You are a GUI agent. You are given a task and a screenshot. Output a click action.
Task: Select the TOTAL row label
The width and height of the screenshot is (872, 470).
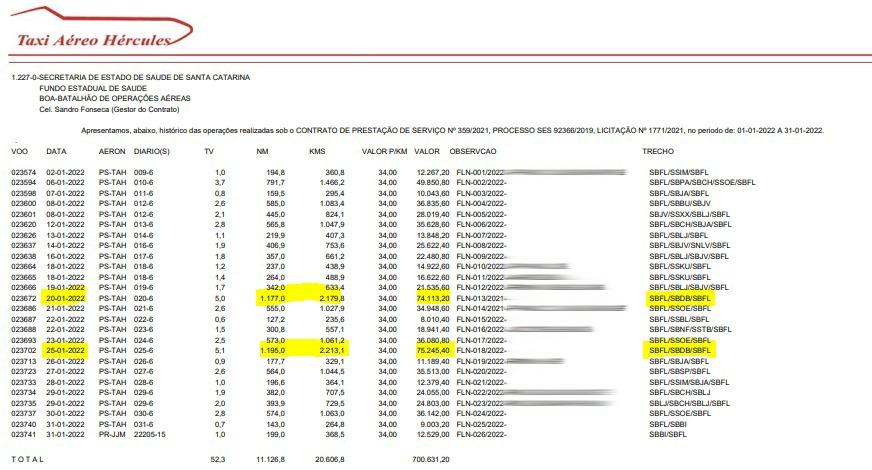27,459
